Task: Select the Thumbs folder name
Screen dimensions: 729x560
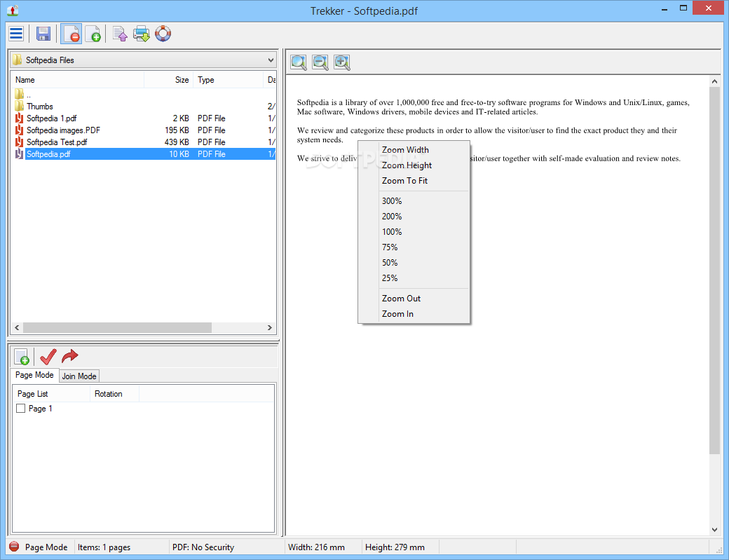Action: pyautogui.click(x=40, y=107)
